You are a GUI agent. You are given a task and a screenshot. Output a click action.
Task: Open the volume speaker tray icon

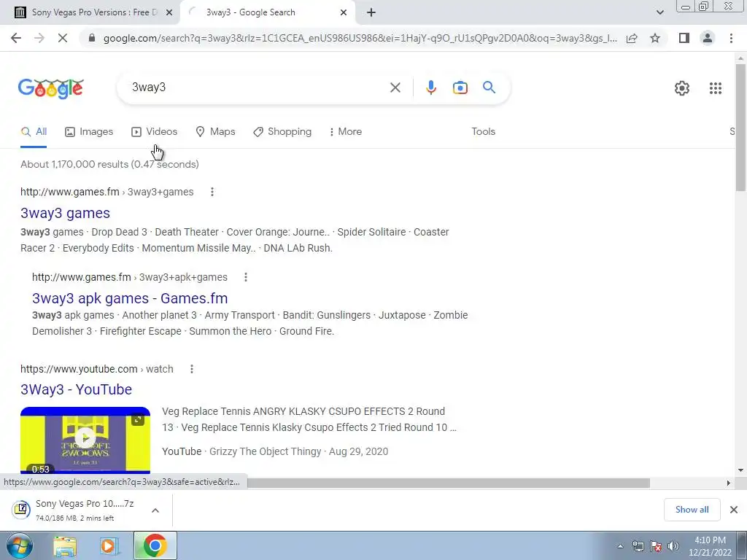click(673, 547)
